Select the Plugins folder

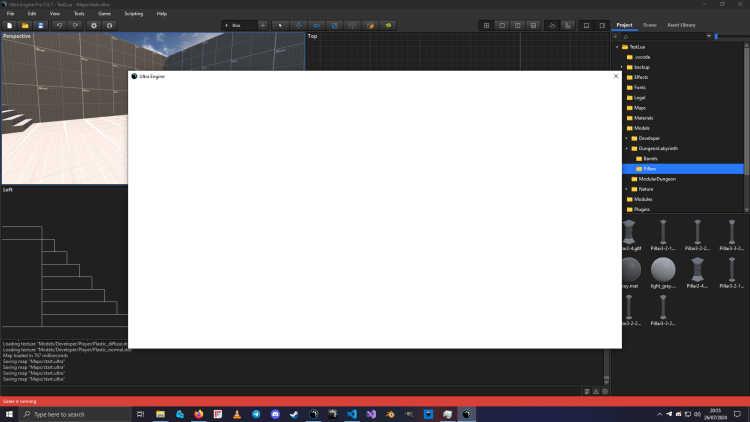pyautogui.click(x=638, y=209)
